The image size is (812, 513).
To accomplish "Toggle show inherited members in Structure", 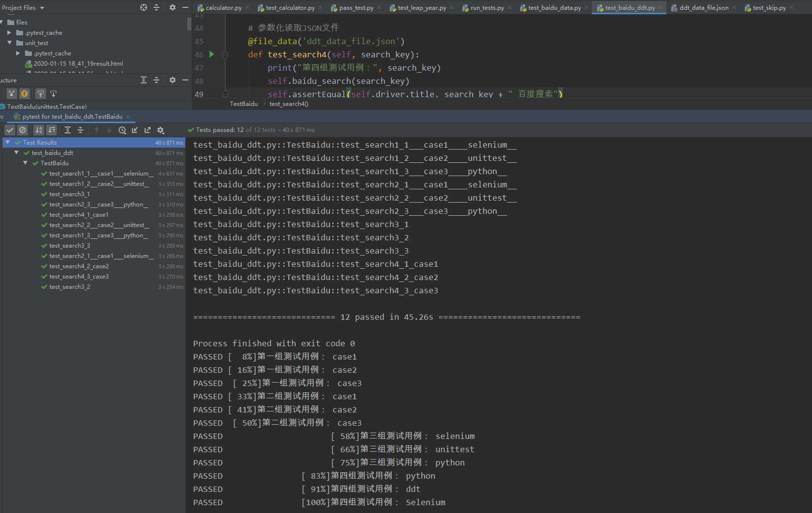I will tap(12, 94).
